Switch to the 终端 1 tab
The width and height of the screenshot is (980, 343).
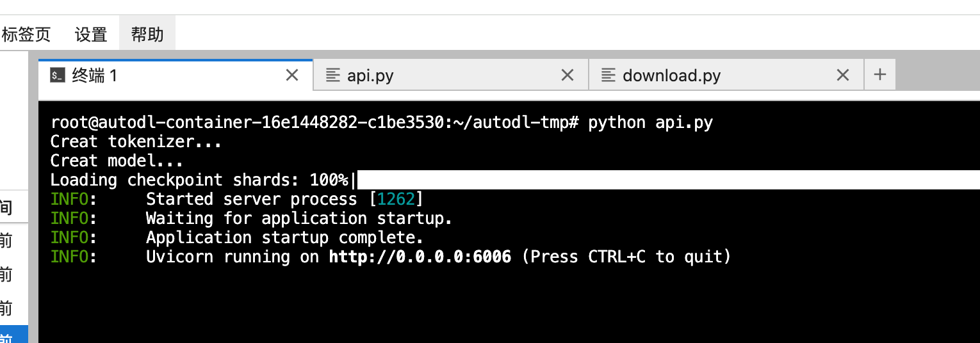[95, 76]
